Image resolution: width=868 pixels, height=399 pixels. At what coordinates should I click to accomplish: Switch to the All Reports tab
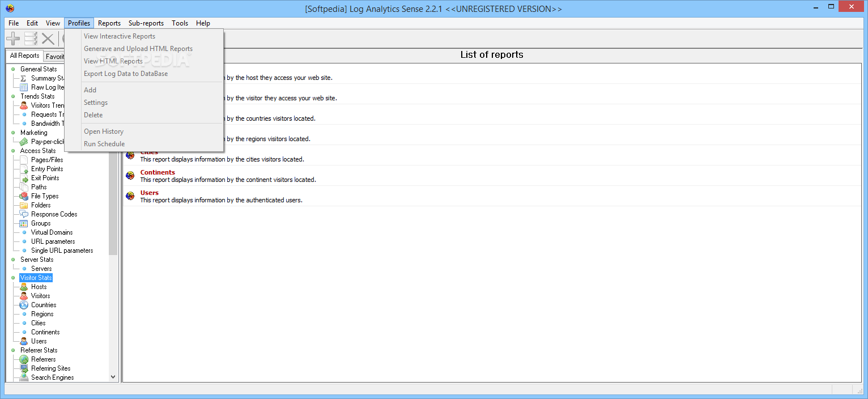[x=25, y=56]
